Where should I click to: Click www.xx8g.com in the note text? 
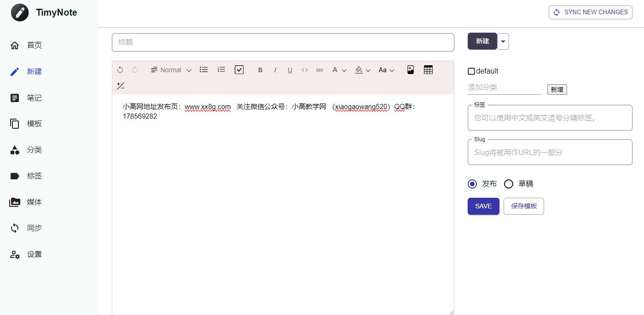pos(208,107)
